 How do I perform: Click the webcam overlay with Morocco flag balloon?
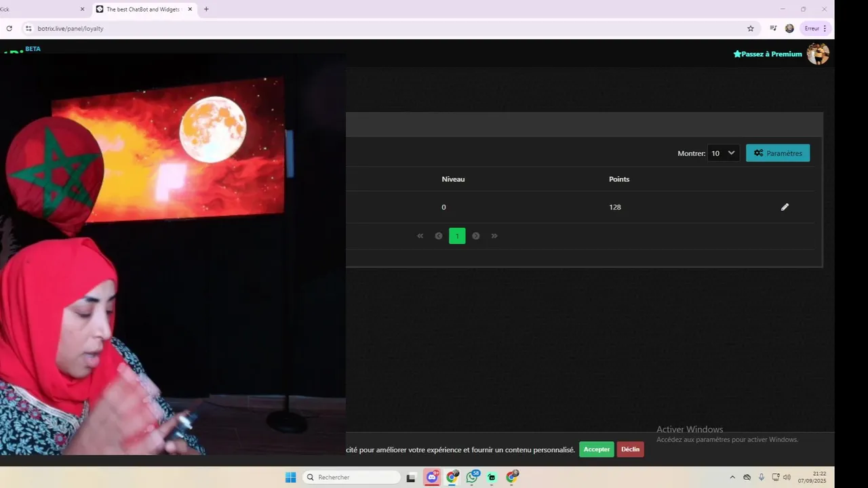[x=173, y=254]
